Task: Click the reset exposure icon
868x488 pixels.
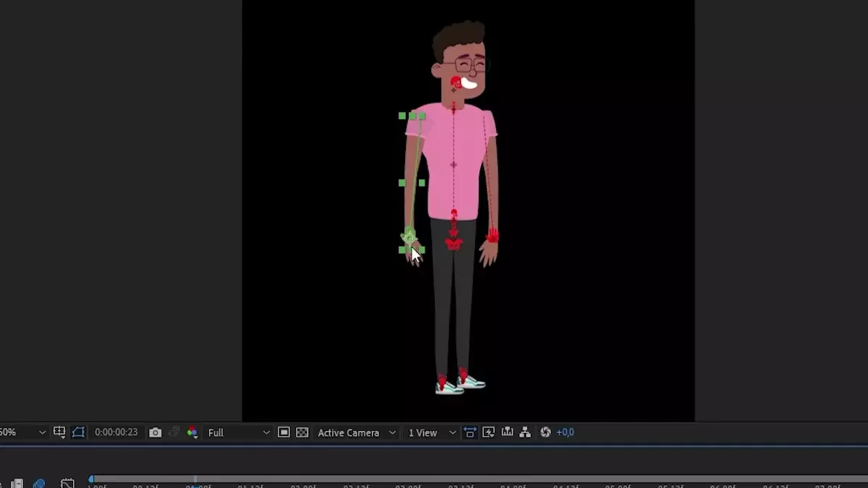Action: (x=545, y=432)
